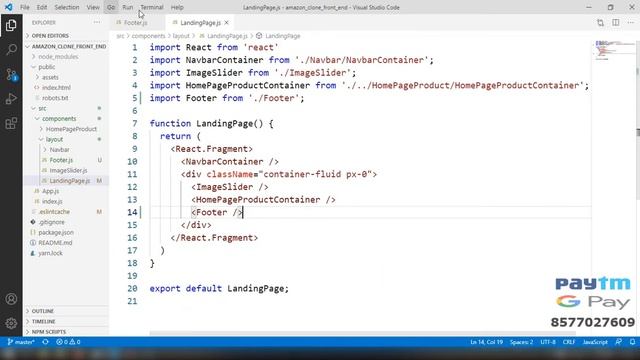640x360 pixels.
Task: Open Footer.js in explorer tree
Action: coord(61,160)
